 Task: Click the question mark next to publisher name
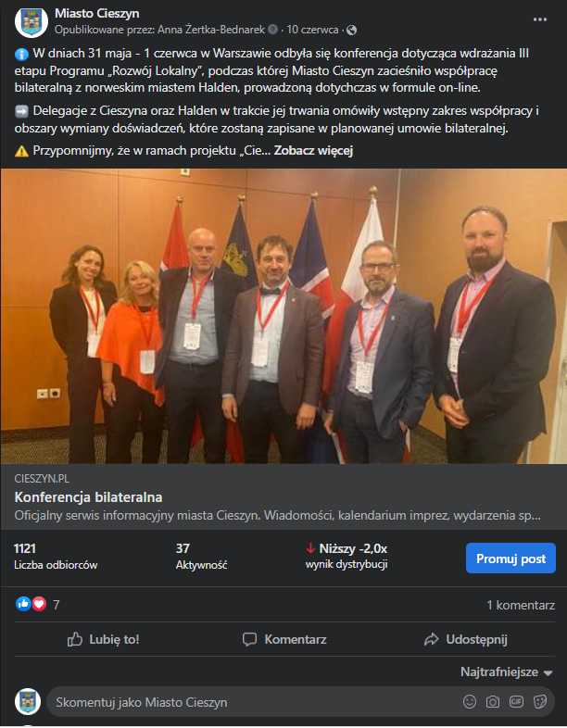[273, 30]
